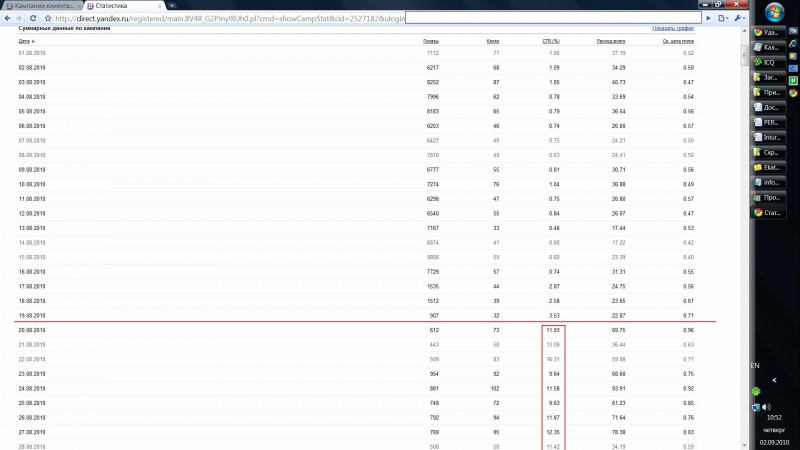Sort by the Дата column header
Screen dimensions: 800x450
tap(24, 41)
